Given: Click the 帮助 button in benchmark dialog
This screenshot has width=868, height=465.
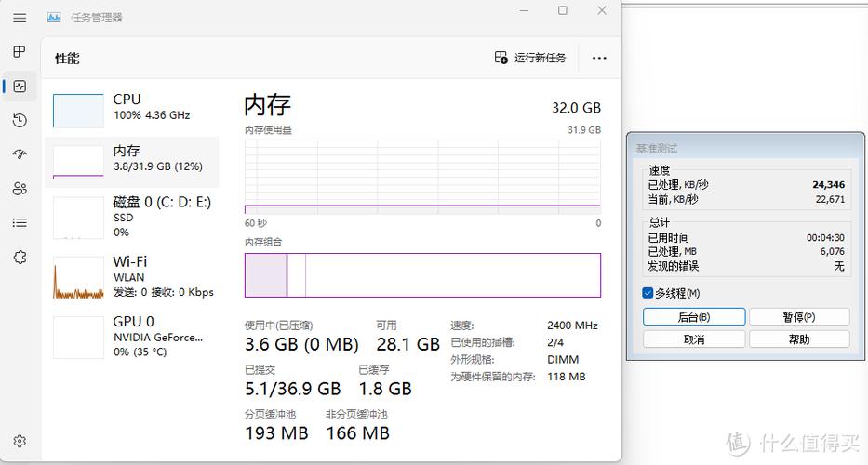Looking at the screenshot, I should [x=799, y=339].
